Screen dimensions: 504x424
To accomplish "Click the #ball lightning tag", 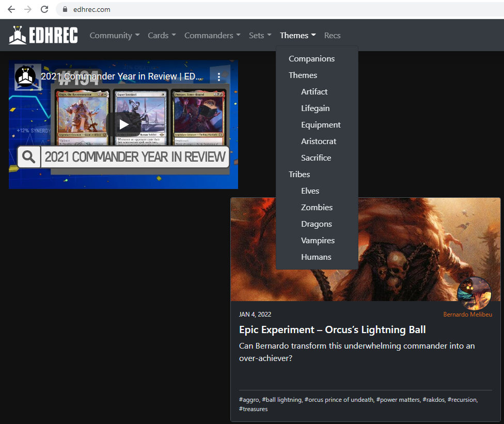I will [x=282, y=400].
